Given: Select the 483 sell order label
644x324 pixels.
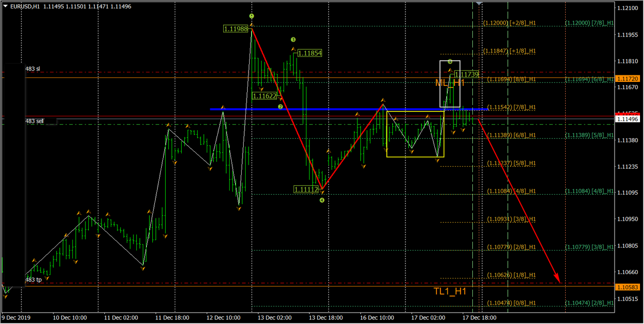Looking at the screenshot, I should pyautogui.click(x=35, y=121).
